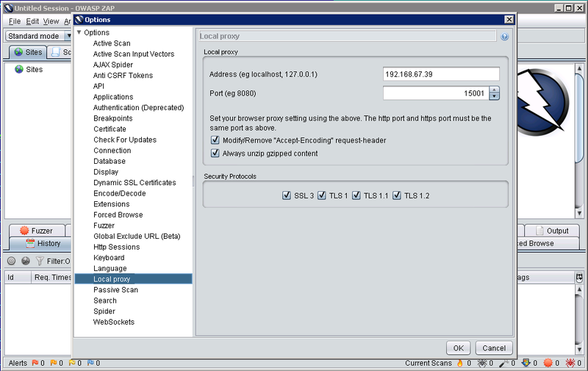
Task: Click the red high alerts flag
Action: click(x=35, y=363)
